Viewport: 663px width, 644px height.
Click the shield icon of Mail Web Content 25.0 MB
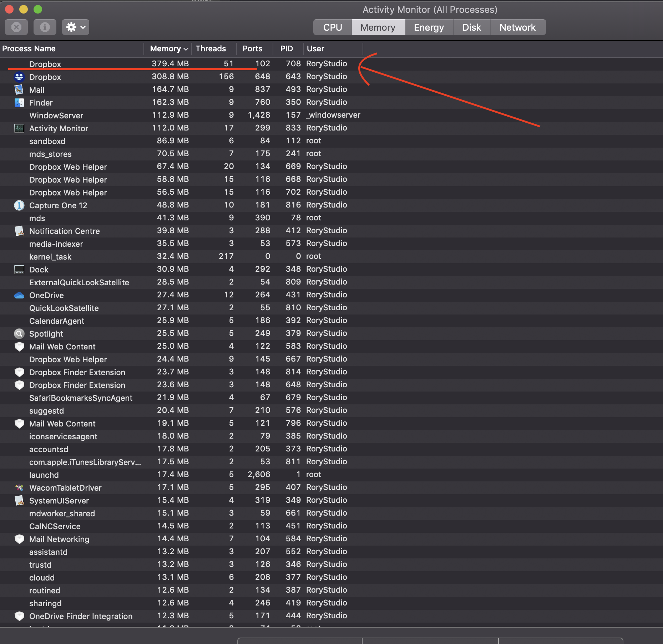[x=19, y=346]
